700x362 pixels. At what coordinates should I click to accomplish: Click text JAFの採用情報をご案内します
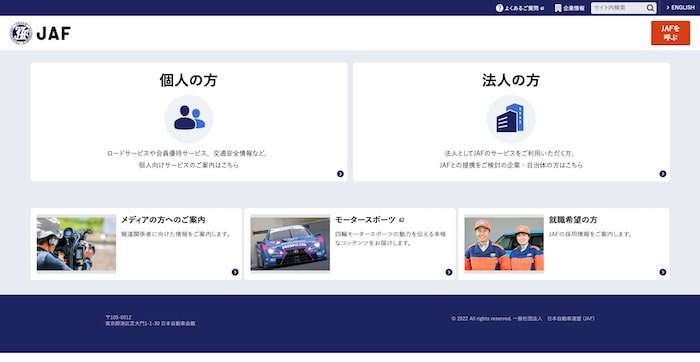pos(591,234)
